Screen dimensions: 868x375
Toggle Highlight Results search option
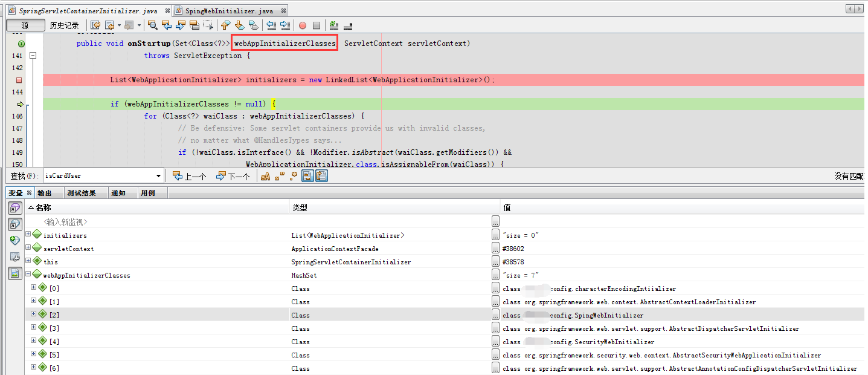(307, 176)
